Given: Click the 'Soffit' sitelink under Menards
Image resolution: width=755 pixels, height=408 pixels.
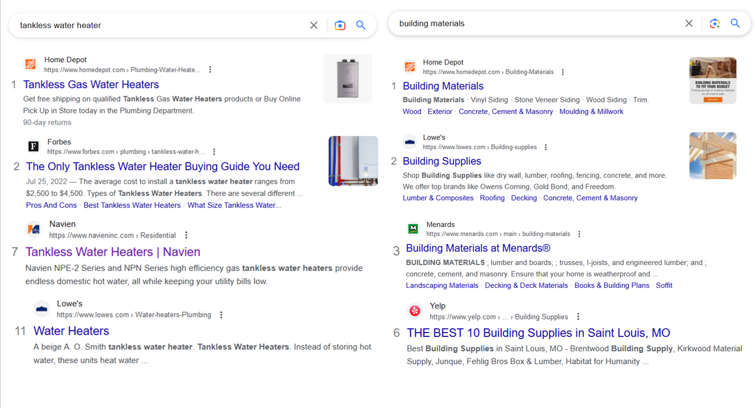Looking at the screenshot, I should (664, 285).
